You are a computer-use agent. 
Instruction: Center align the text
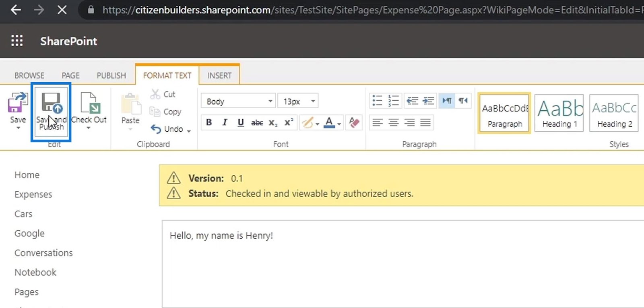tap(393, 122)
